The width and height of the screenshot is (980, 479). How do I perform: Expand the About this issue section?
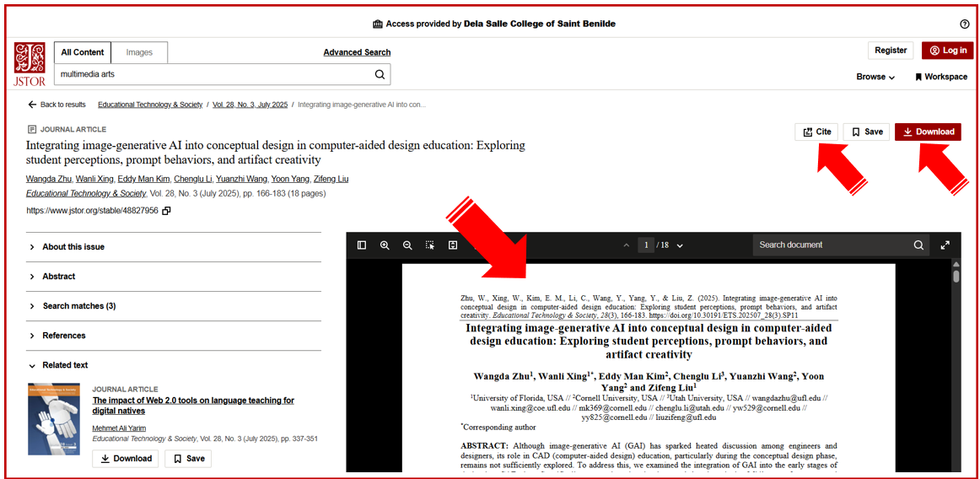click(x=174, y=247)
